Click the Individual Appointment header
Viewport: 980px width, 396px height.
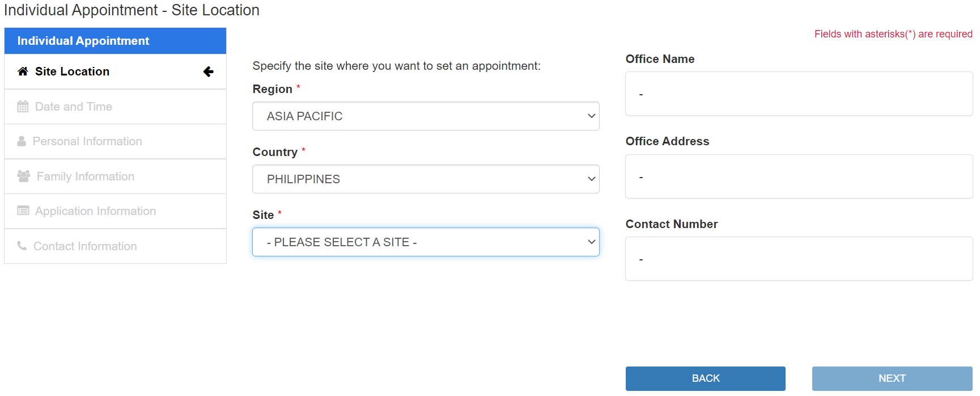click(x=84, y=40)
